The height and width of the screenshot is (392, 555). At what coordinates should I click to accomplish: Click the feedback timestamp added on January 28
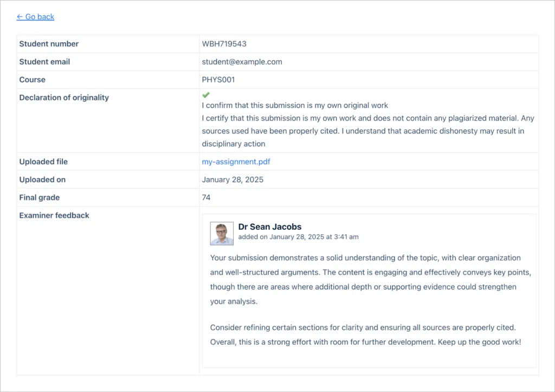[x=299, y=237]
